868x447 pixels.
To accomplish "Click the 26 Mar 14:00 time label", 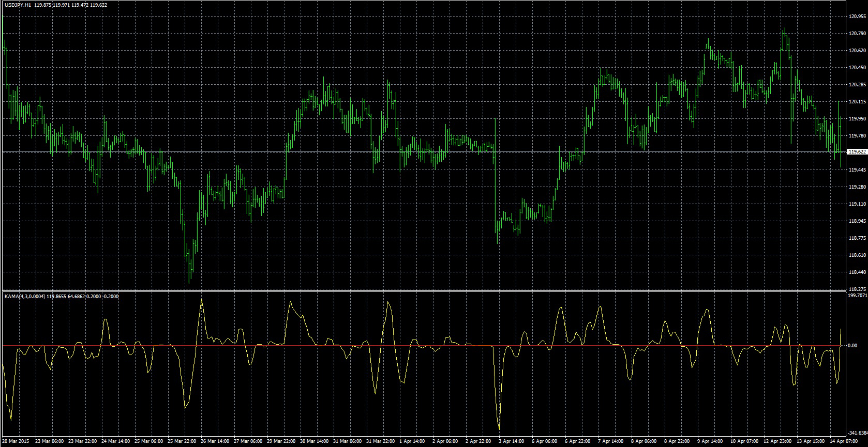I will pos(214,441).
